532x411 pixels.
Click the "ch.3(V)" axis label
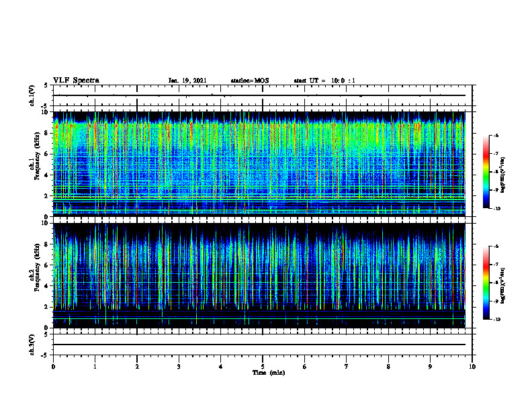(x=32, y=345)
